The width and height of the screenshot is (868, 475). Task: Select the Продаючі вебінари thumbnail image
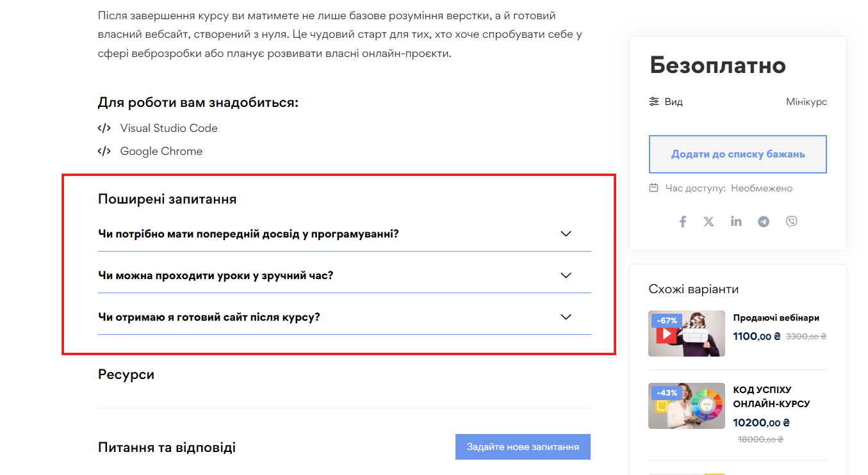click(687, 334)
